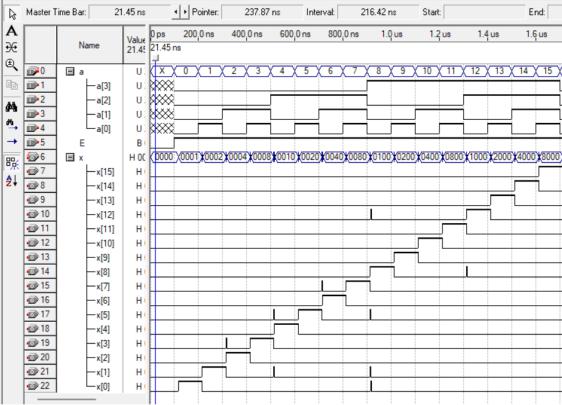
Task: Click output pin icon for row 14
Action: pyautogui.click(x=33, y=271)
